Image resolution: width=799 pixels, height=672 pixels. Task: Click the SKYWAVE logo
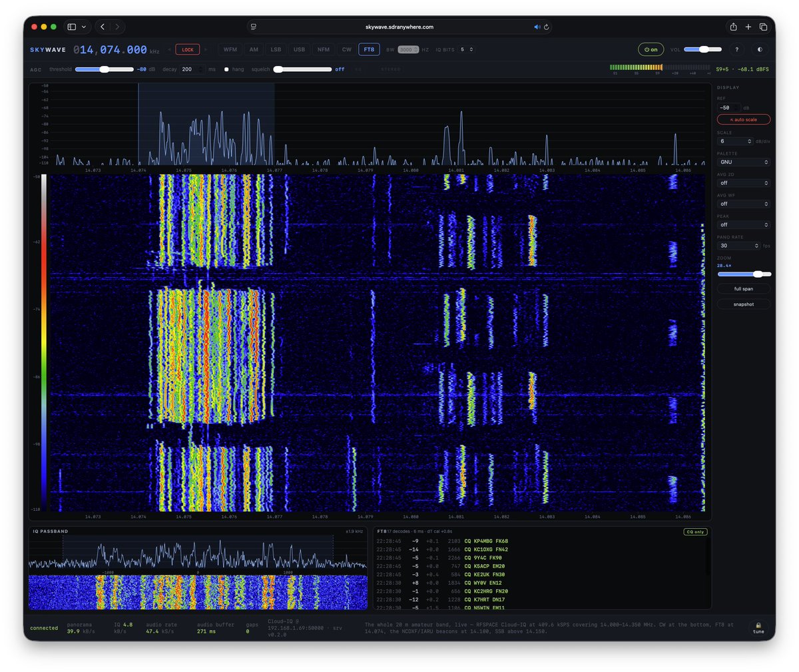[48, 50]
